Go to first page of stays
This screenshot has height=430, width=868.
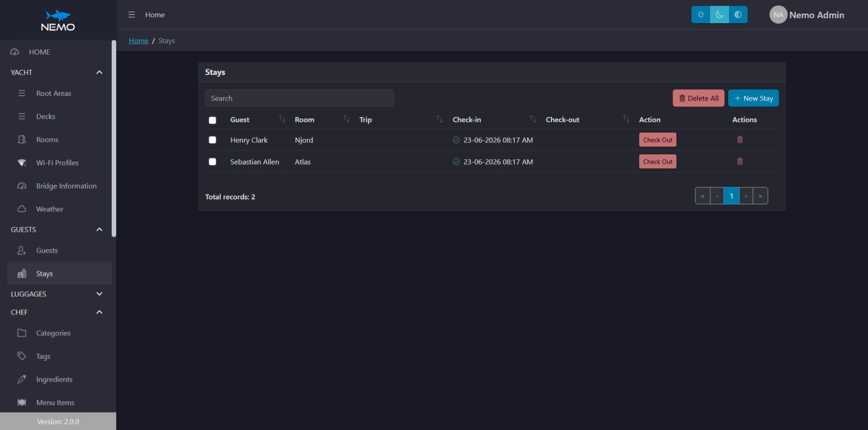click(x=703, y=196)
